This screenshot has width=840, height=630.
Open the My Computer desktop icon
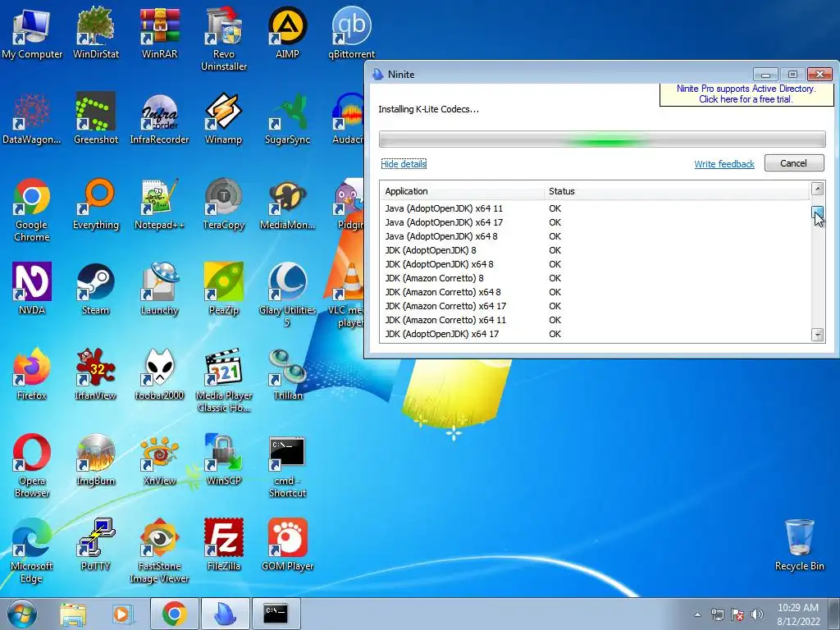click(32, 33)
